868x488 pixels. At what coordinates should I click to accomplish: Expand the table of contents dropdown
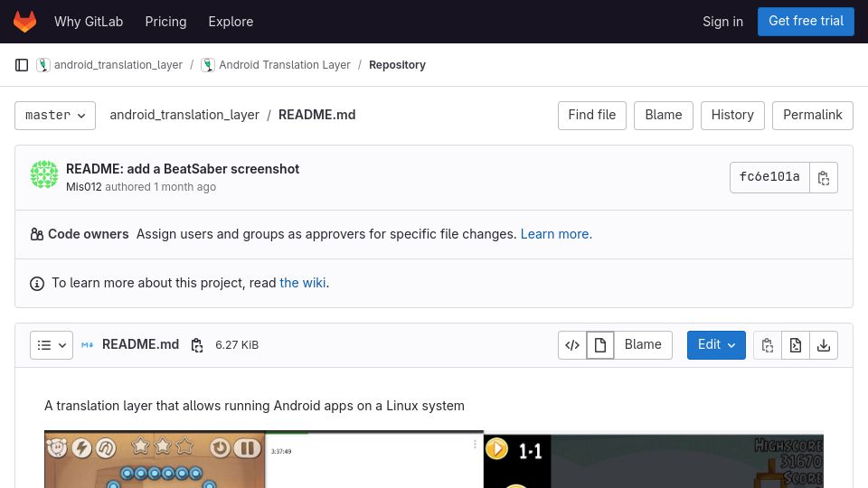tap(52, 345)
